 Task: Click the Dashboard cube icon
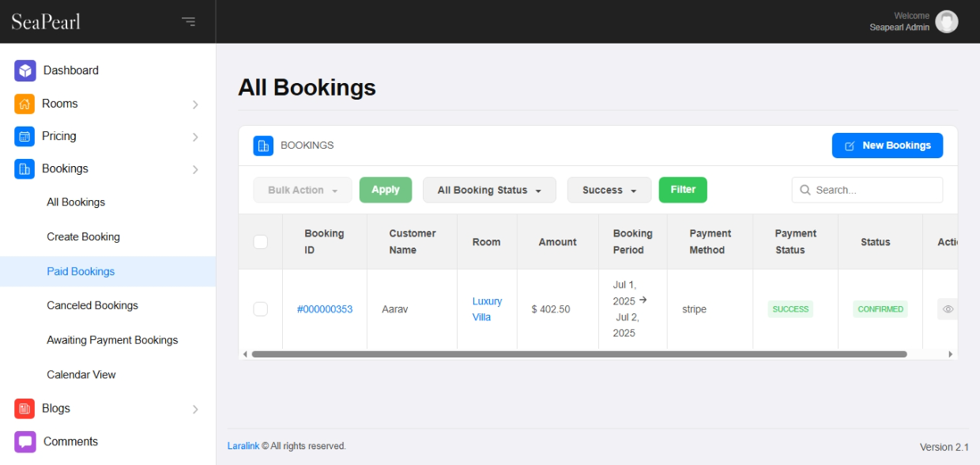(x=25, y=70)
